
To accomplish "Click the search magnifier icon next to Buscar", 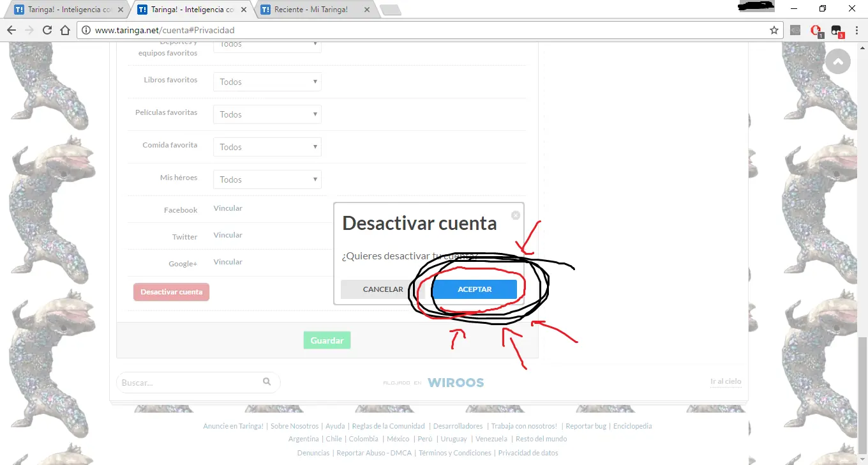I will tap(267, 382).
